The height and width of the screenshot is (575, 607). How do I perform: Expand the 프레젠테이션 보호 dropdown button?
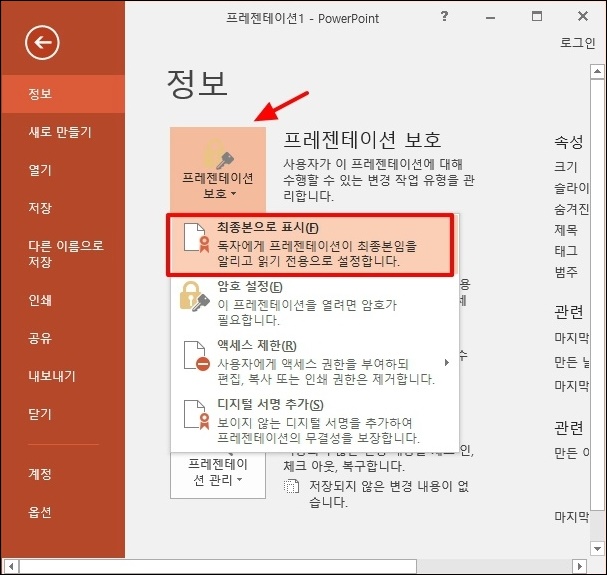[x=218, y=170]
